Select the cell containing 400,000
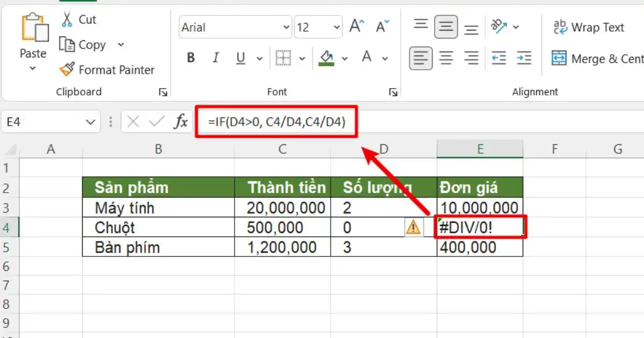Screen dimensions: 644x338 480,247
